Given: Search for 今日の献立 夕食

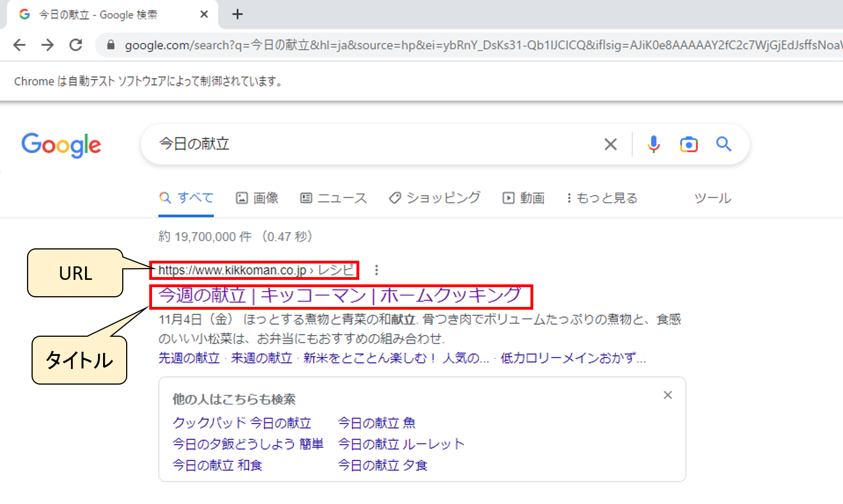Looking at the screenshot, I should tap(383, 466).
